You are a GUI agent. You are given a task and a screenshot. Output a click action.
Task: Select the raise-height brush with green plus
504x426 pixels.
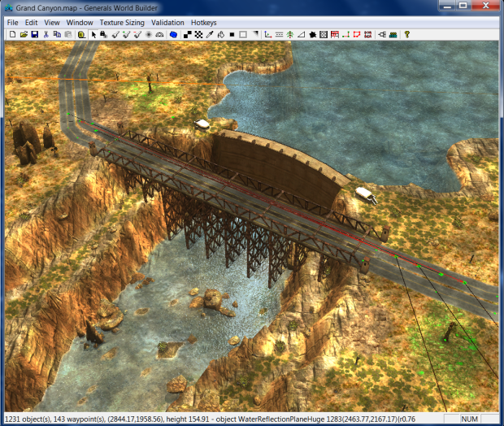coord(126,34)
